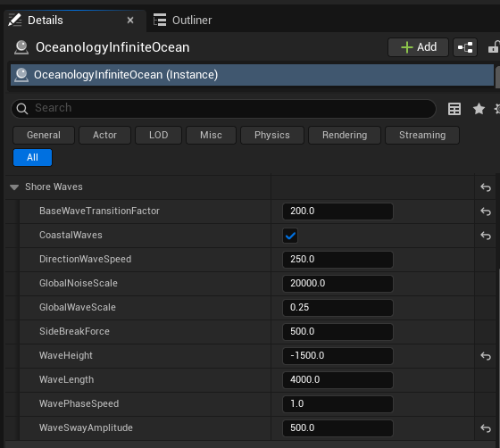Select the LOD filter button

click(159, 135)
